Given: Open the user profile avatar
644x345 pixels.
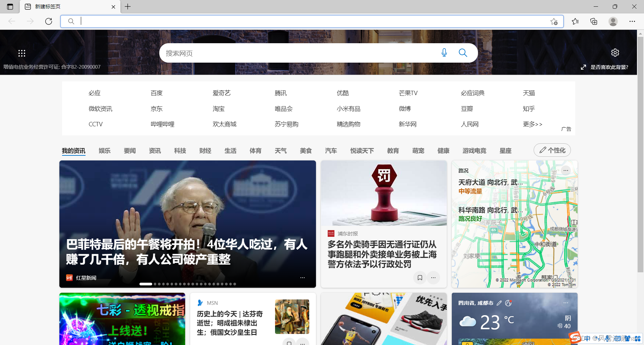Looking at the screenshot, I should 613,21.
